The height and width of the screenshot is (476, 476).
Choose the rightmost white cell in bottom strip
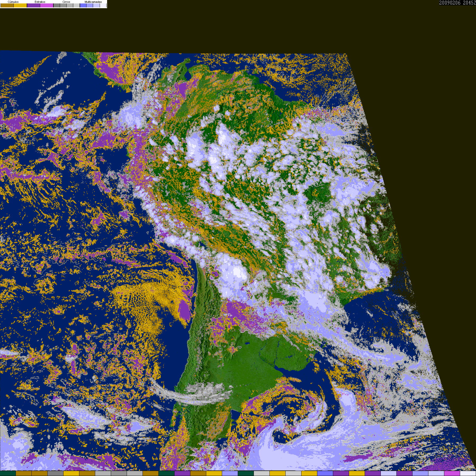pyautogui.click(x=468, y=473)
